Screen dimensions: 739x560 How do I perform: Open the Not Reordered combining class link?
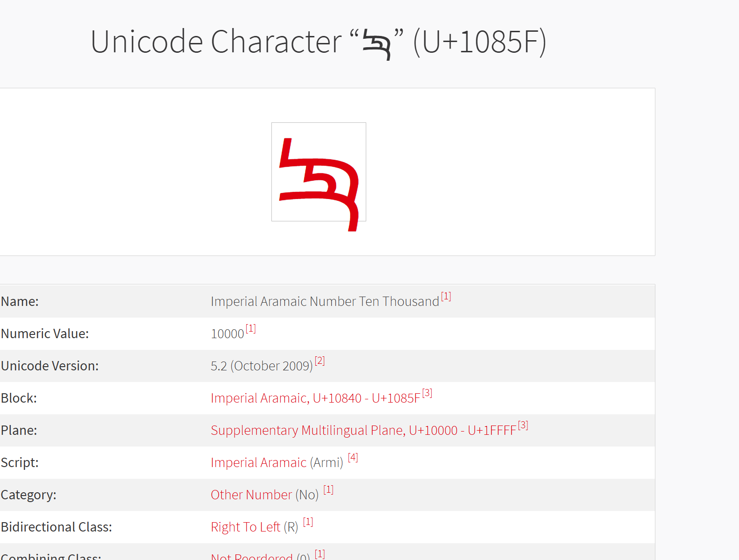(251, 556)
